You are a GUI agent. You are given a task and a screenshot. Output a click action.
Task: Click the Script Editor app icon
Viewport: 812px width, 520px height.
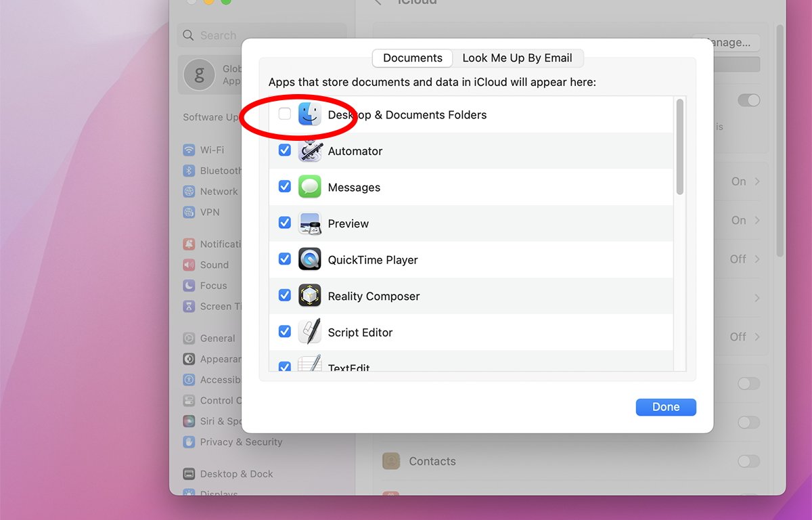tap(310, 332)
